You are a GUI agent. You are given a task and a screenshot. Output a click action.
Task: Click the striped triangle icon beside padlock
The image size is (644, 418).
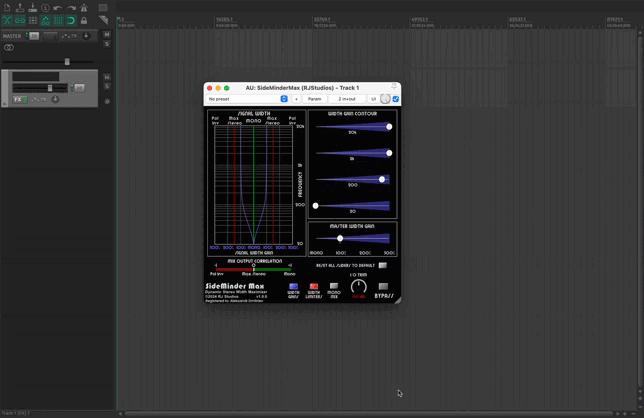coord(104,20)
